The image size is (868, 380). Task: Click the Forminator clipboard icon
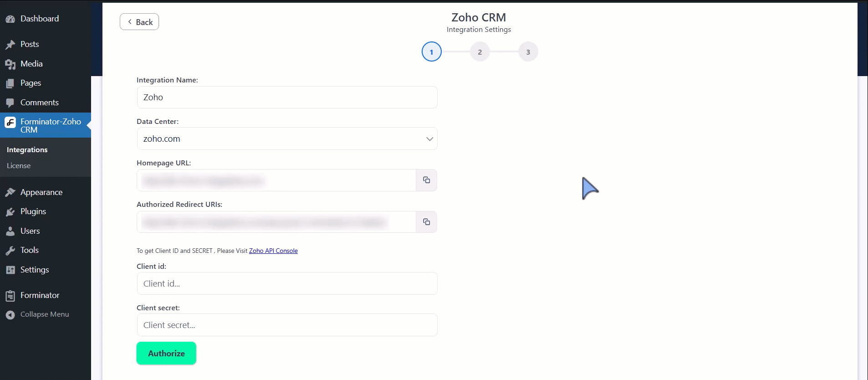[x=10, y=296]
